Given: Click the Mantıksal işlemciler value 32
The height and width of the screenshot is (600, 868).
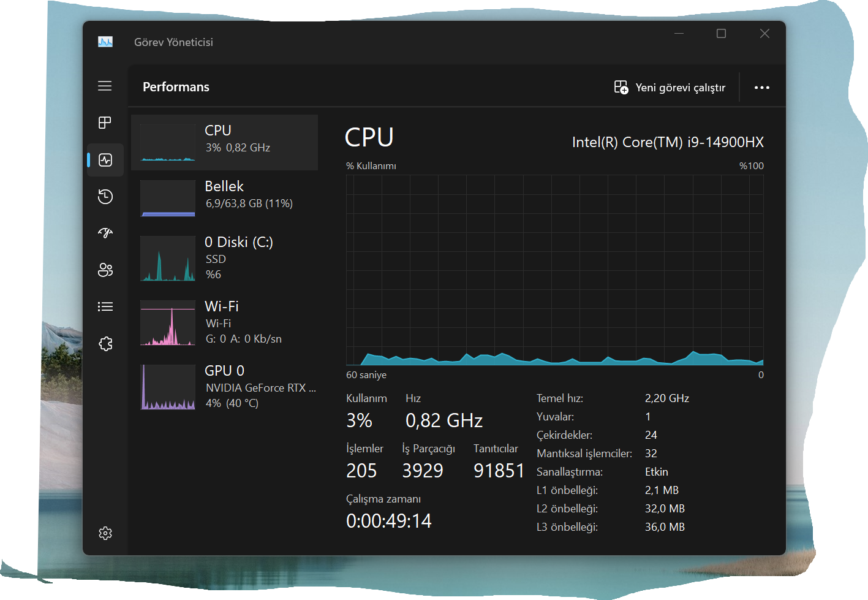Looking at the screenshot, I should pyautogui.click(x=651, y=454).
